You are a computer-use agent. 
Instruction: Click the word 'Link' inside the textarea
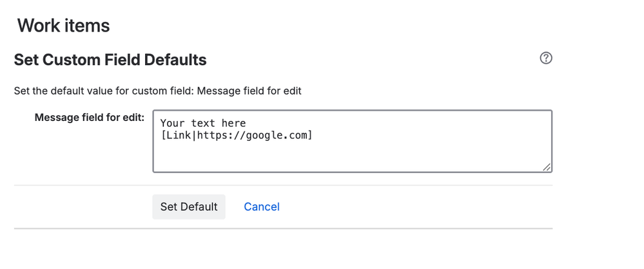(179, 135)
